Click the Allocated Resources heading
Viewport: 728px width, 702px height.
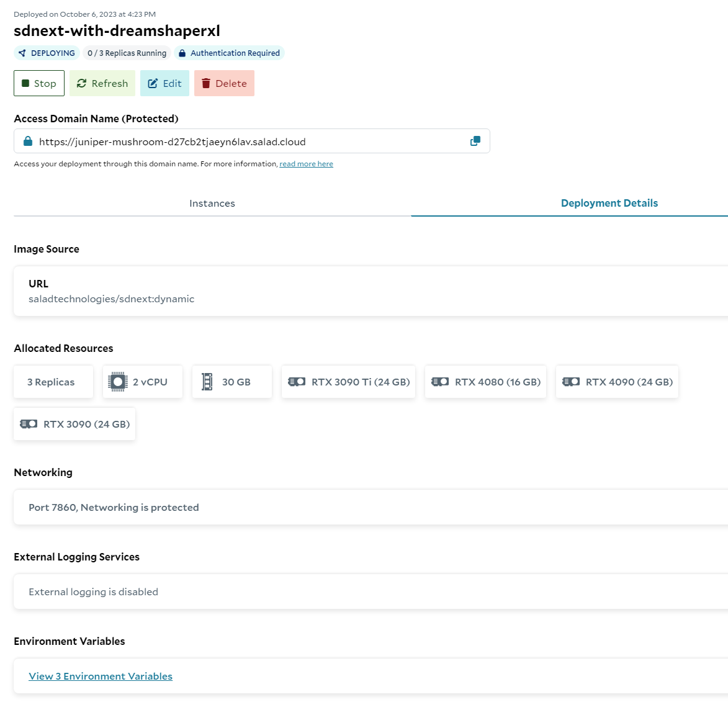[63, 348]
